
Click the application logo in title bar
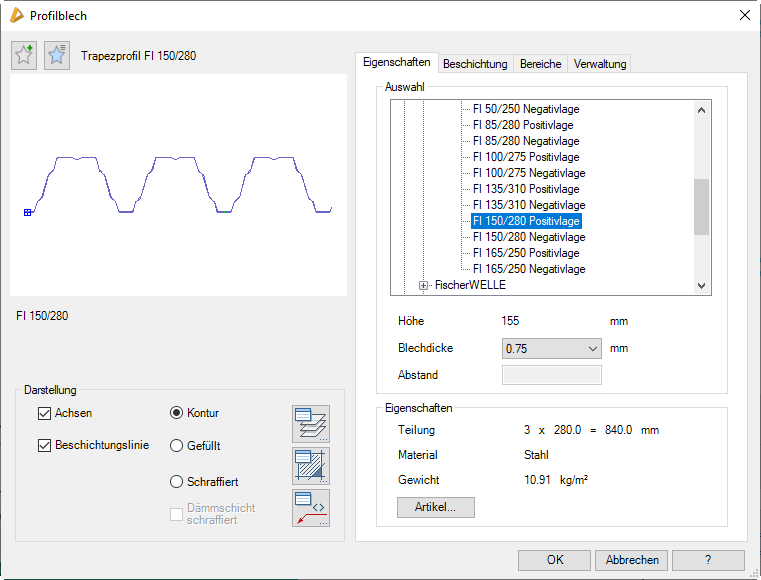16,15
